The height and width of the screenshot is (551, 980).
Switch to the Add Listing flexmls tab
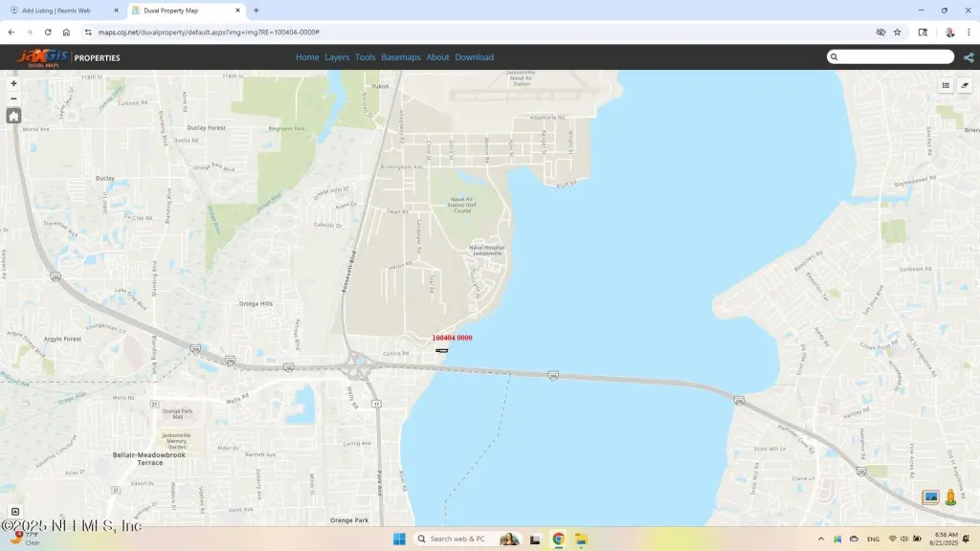pos(62,11)
